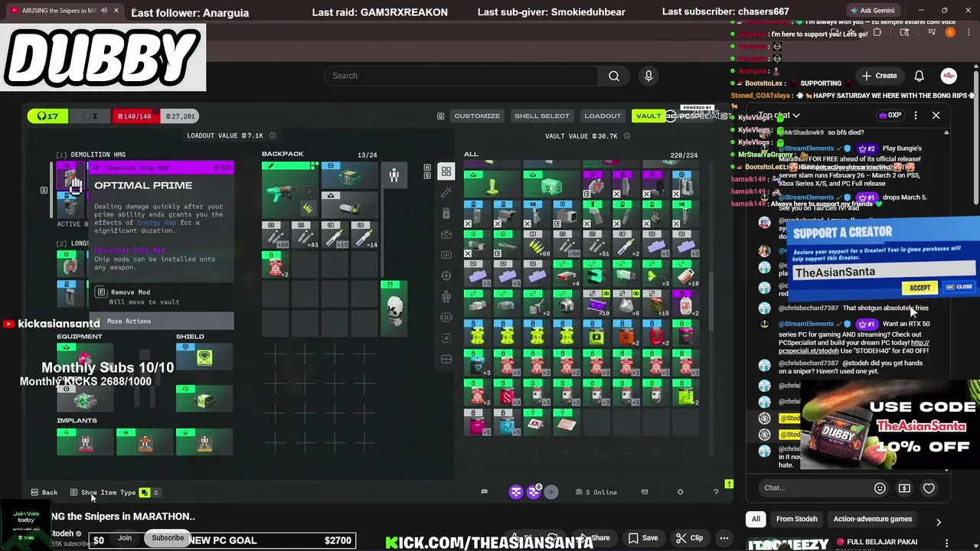Image resolution: width=980 pixels, height=551 pixels.
Task: Select vault filter download tray icon
Action: 446,234
